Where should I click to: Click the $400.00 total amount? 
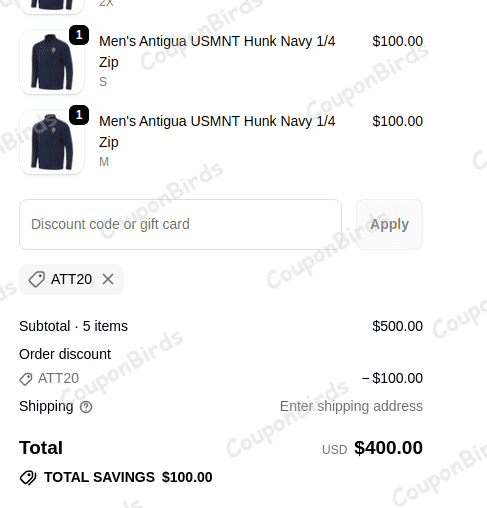388,448
